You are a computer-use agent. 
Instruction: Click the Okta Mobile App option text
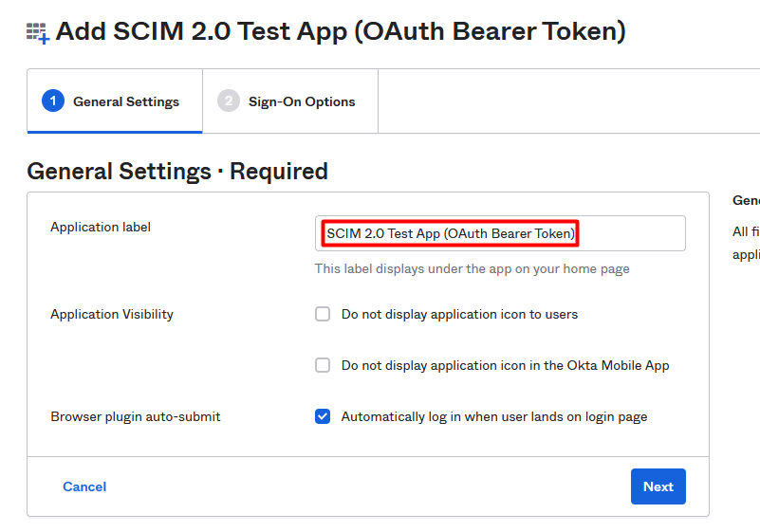(x=506, y=365)
